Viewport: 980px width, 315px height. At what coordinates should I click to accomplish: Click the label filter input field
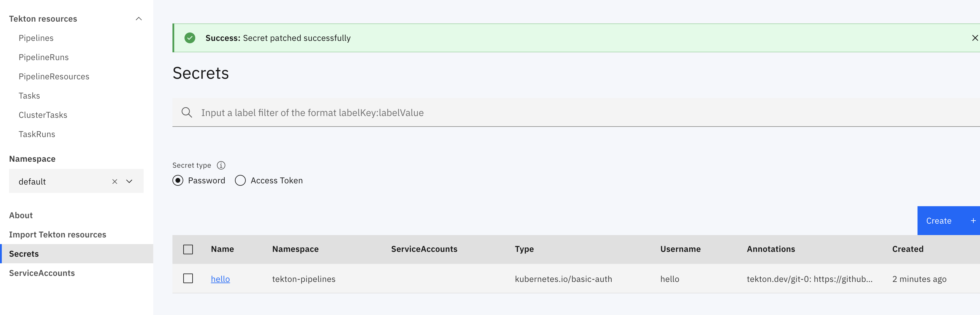tap(380, 112)
